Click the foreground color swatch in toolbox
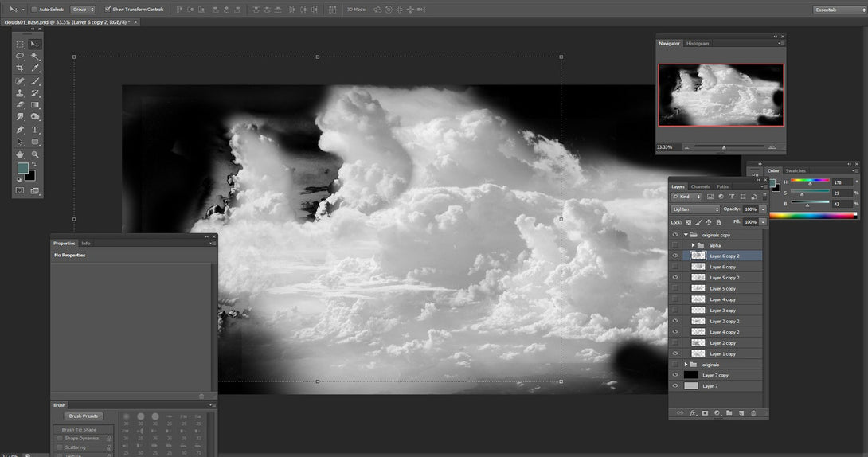 23,168
